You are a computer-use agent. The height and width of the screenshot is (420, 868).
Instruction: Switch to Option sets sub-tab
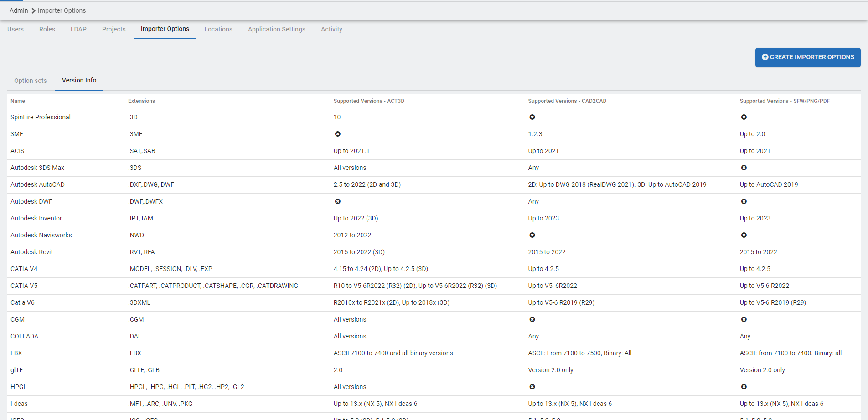coord(31,81)
